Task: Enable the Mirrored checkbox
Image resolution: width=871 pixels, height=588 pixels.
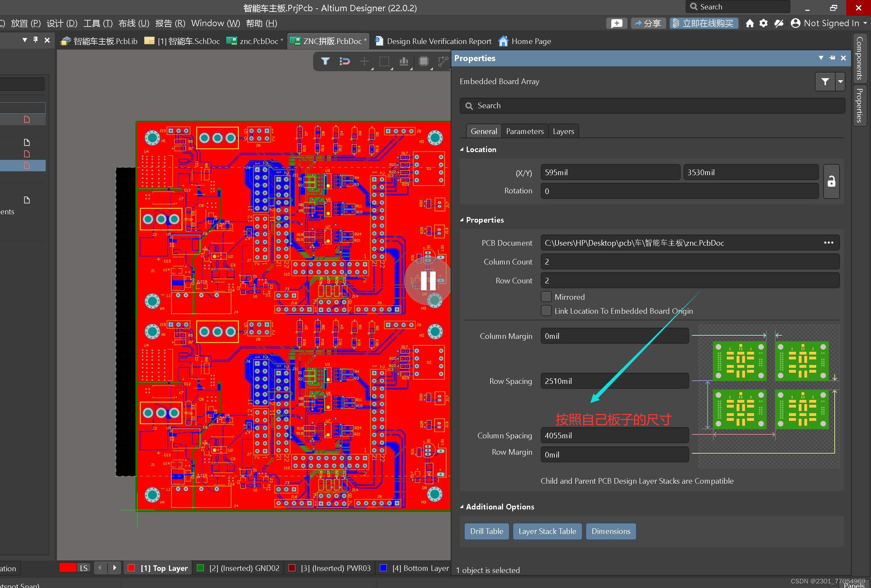Action: pyautogui.click(x=546, y=297)
